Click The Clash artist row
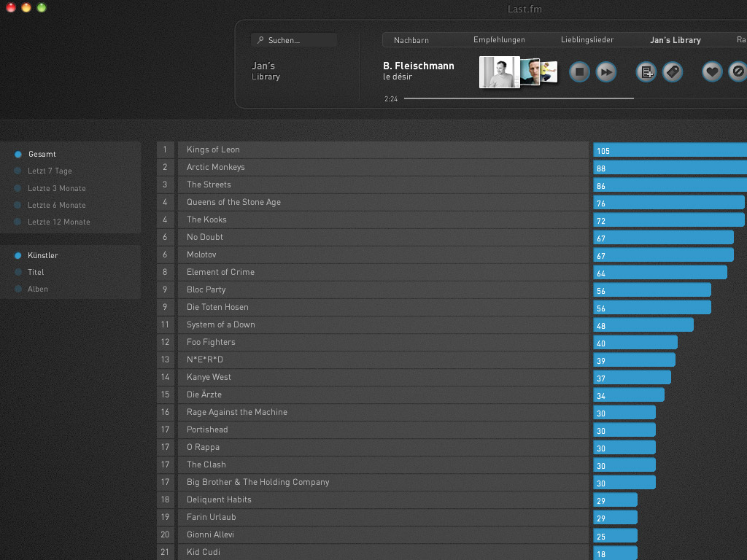Image resolution: width=747 pixels, height=560 pixels. [383, 464]
